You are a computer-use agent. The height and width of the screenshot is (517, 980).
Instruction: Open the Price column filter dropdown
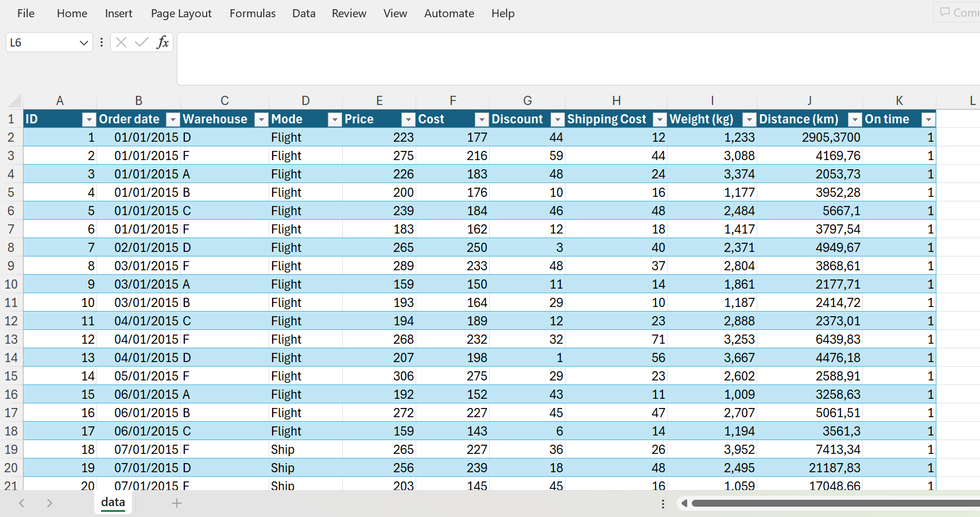click(408, 119)
